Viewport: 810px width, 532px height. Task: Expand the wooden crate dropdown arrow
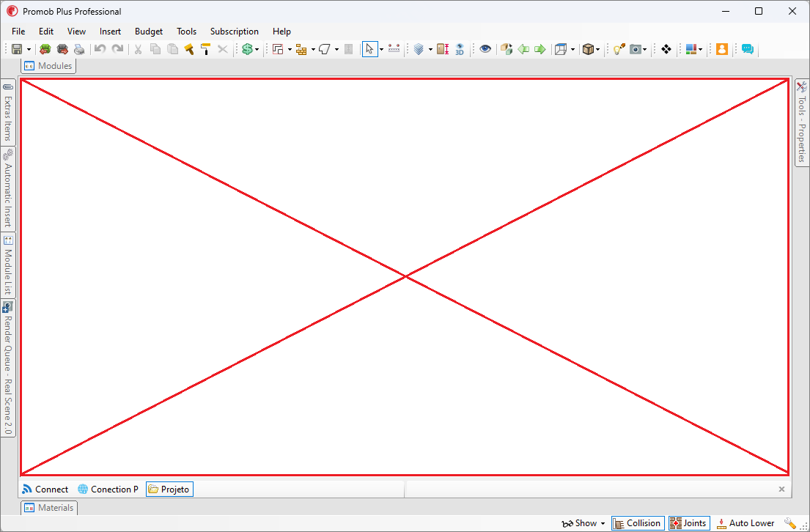tap(597, 50)
